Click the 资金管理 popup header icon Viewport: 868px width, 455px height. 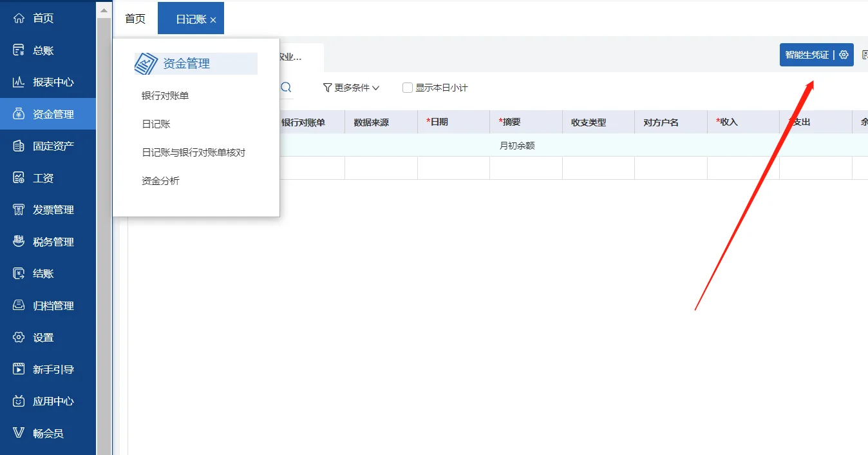146,63
